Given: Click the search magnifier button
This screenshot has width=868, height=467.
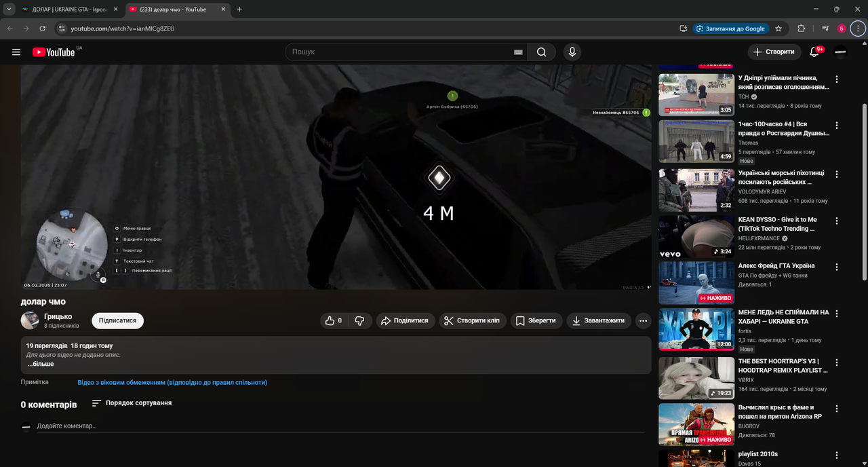Looking at the screenshot, I should 541,52.
